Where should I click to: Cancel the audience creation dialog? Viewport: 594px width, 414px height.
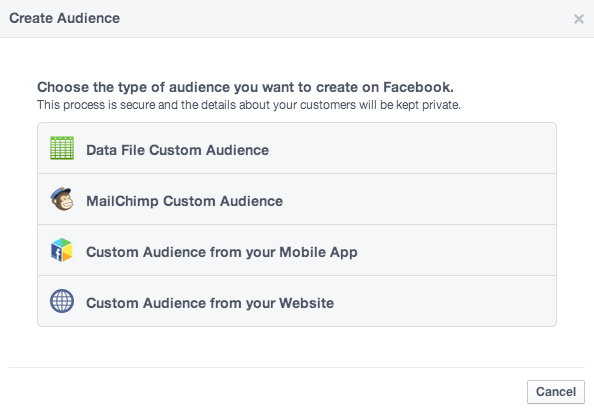click(556, 392)
